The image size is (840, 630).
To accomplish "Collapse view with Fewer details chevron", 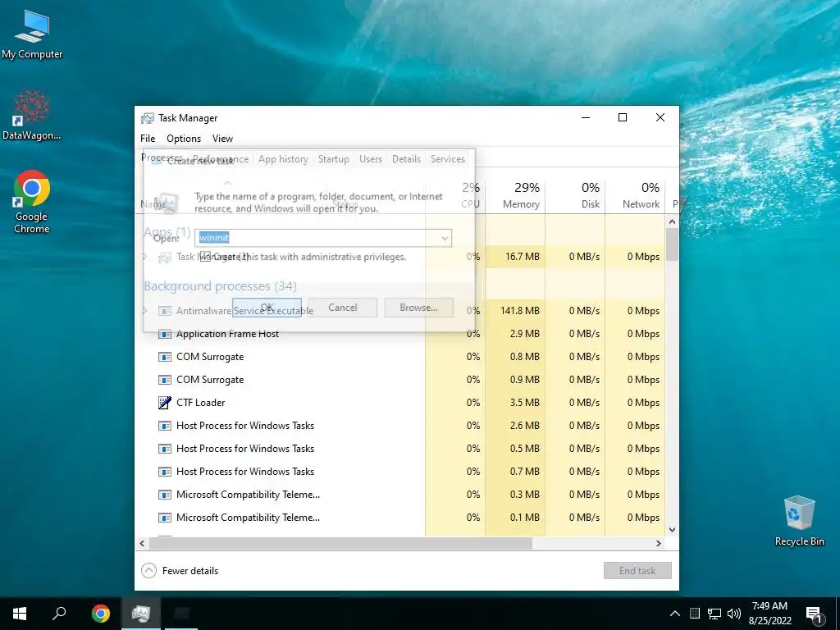I will pos(149,571).
